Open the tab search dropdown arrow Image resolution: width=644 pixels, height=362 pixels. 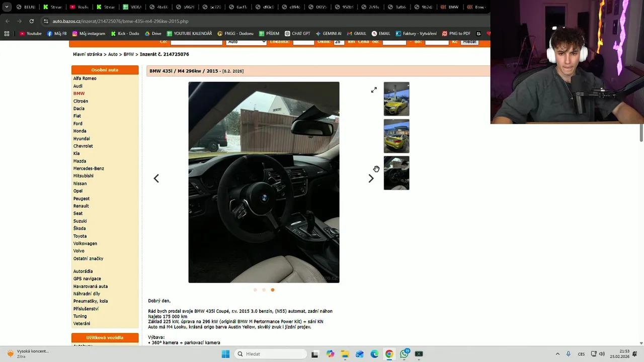click(7, 7)
